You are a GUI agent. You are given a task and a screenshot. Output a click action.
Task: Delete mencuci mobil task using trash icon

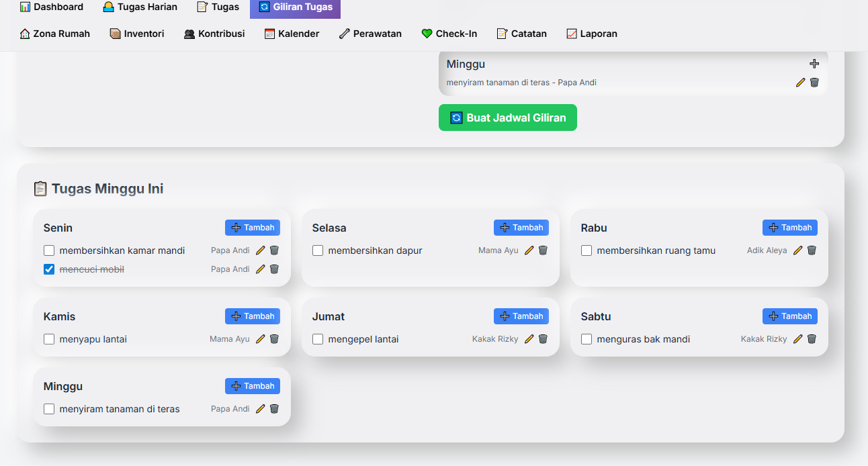pyautogui.click(x=274, y=269)
